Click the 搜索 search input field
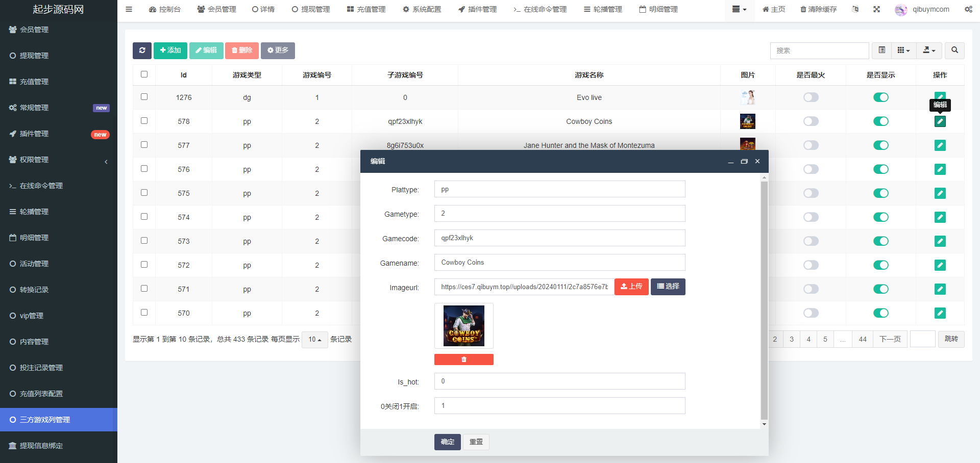The height and width of the screenshot is (463, 980). 820,50
